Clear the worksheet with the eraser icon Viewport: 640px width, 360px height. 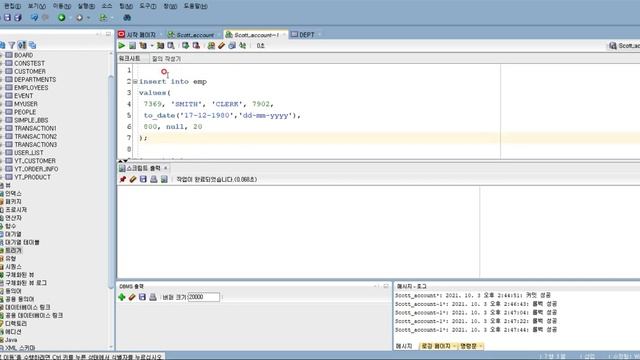pyautogui.click(x=221, y=46)
